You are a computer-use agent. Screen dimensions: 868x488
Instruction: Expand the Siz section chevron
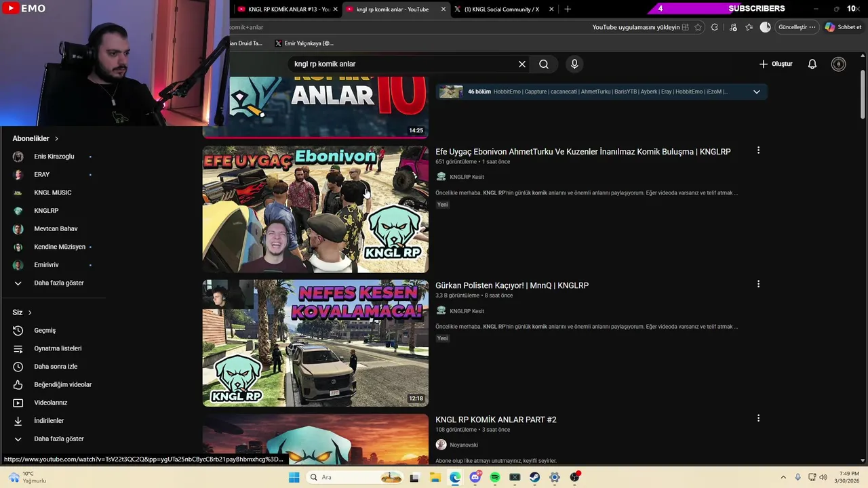pyautogui.click(x=30, y=312)
